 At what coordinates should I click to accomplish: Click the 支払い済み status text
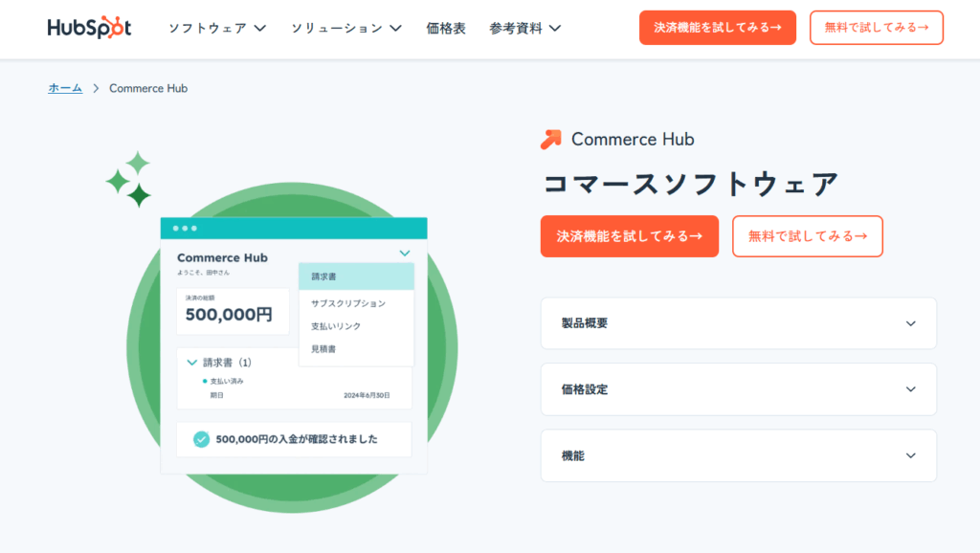tap(227, 381)
